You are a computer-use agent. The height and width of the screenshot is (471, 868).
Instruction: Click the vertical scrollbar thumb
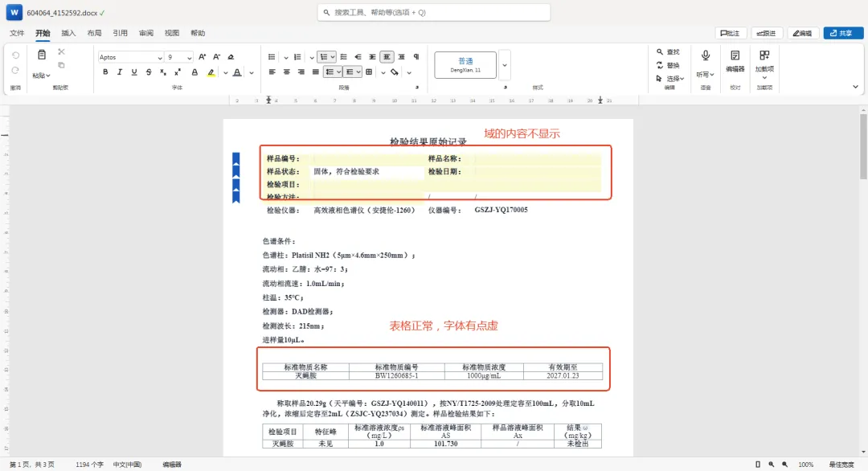[x=863, y=146]
